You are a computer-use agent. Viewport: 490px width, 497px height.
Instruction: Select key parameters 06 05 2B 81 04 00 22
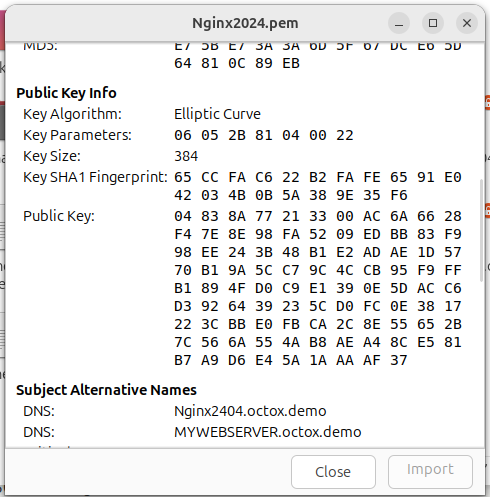pos(264,135)
